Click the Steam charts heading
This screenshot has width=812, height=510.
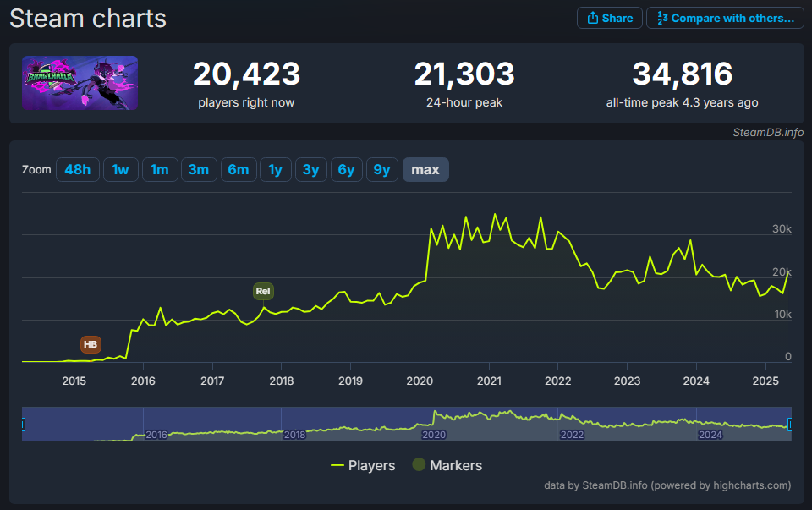coord(88,19)
